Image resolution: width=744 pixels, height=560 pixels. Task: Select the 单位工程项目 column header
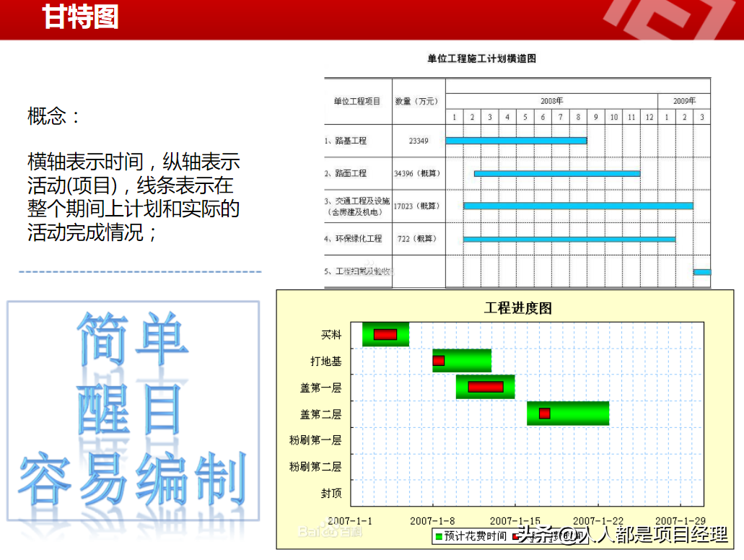(356, 101)
